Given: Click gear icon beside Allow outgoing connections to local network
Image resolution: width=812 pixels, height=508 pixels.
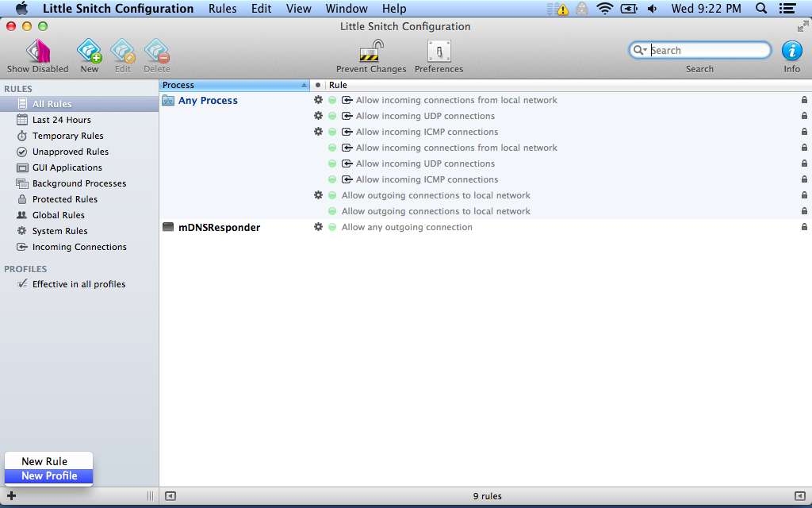Looking at the screenshot, I should click(319, 195).
